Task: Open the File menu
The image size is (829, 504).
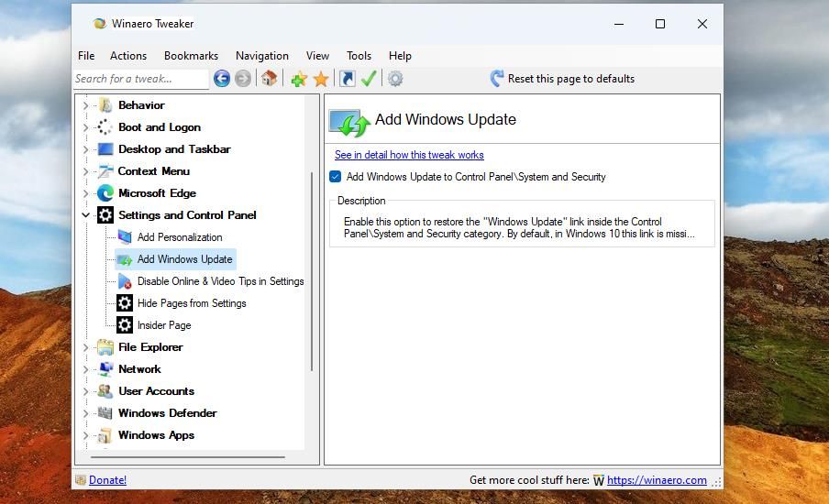Action: pos(86,56)
